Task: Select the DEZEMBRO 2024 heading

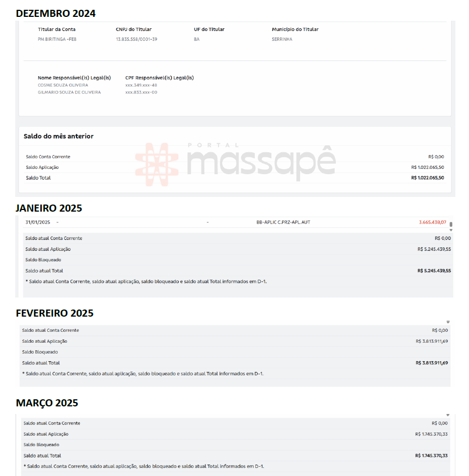Action: 55,14
